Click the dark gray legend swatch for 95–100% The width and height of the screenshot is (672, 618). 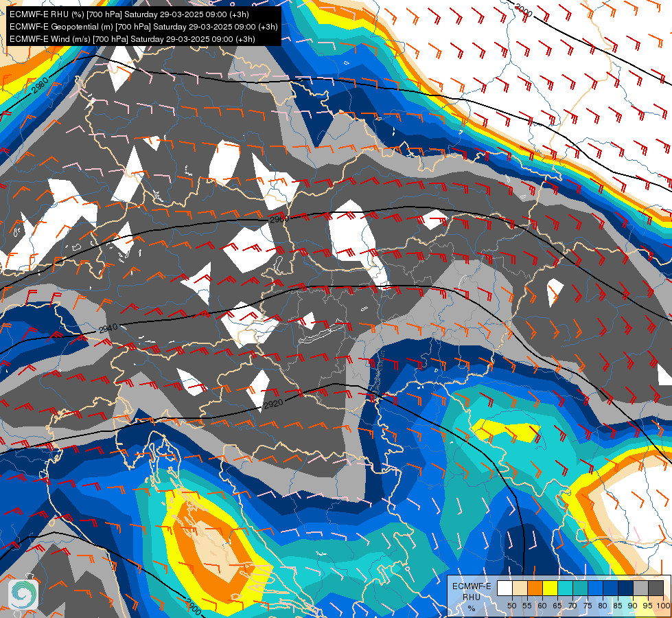[656, 588]
